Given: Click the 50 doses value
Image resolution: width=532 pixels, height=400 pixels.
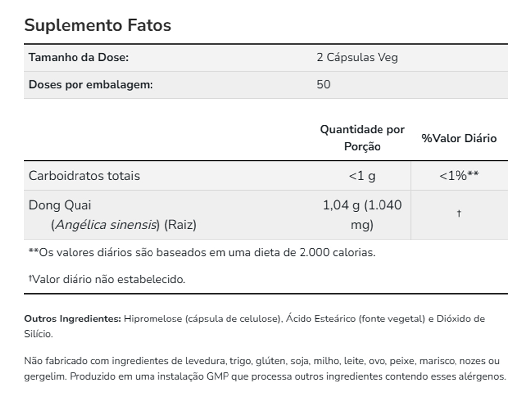Looking at the screenshot, I should coord(323,84).
